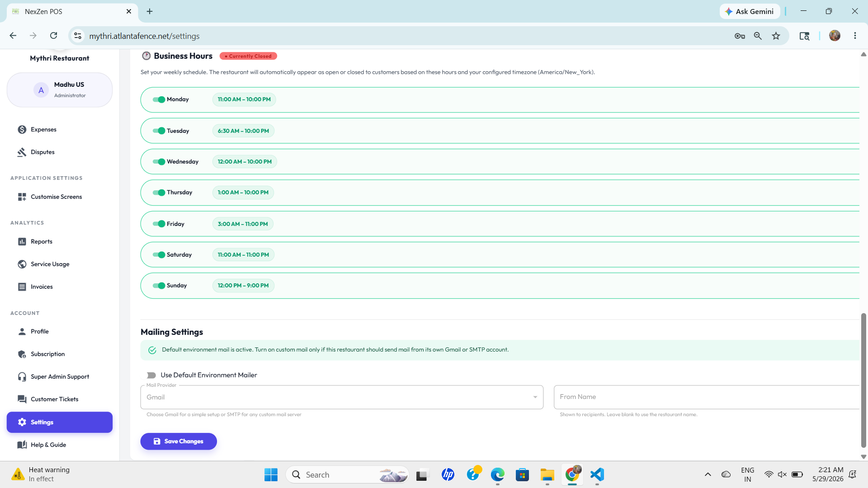Open a new browser tab

tap(150, 11)
